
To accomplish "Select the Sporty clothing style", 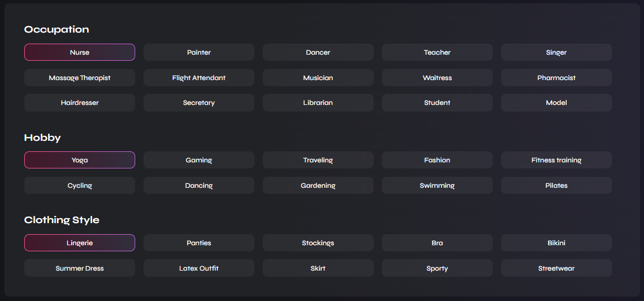I will tap(437, 268).
